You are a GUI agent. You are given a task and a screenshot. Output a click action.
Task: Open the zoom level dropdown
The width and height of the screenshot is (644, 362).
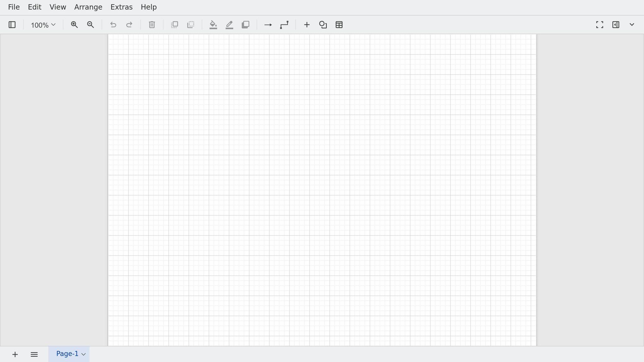[42, 25]
